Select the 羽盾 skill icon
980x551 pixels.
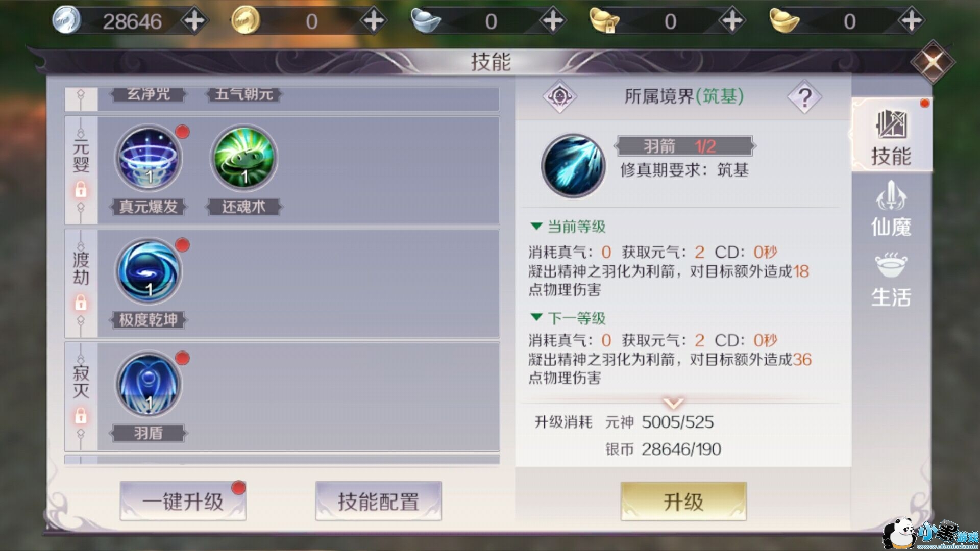148,385
